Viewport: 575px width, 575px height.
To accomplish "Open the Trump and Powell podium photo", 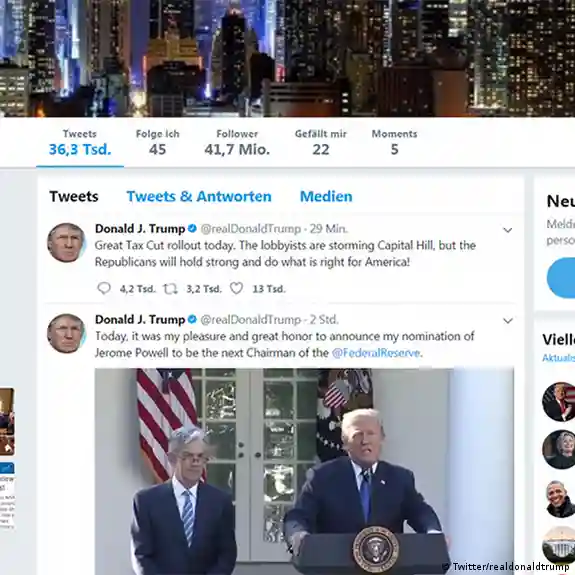I will 304,472.
